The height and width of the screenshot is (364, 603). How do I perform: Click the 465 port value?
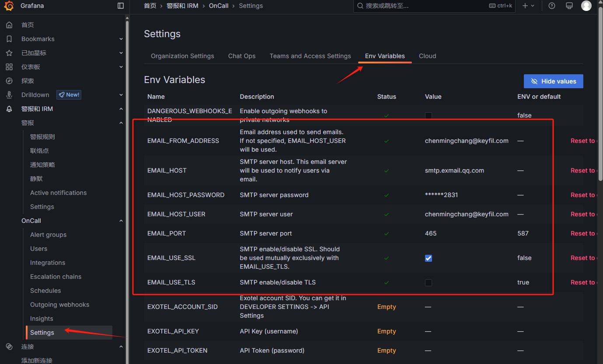(x=431, y=233)
